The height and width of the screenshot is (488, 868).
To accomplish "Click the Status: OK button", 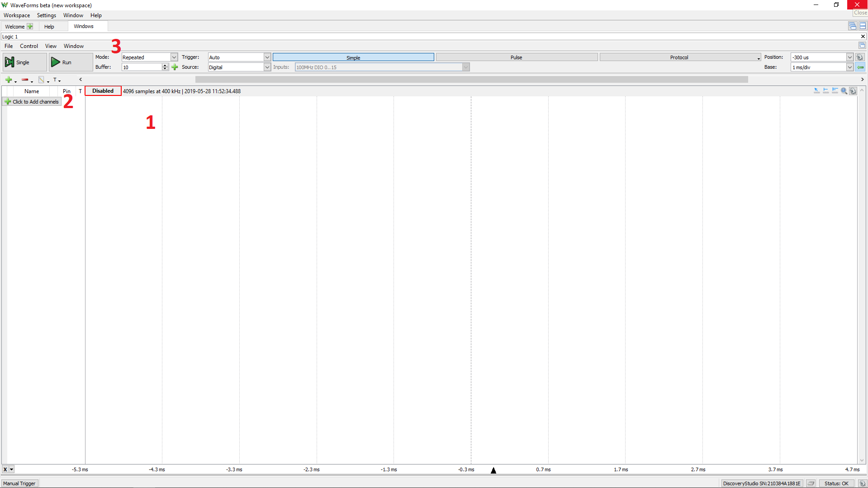I will pyautogui.click(x=836, y=483).
